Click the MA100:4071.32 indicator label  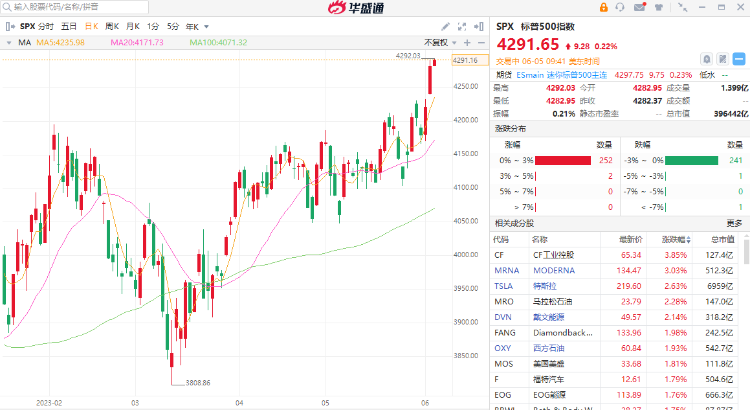coord(219,43)
